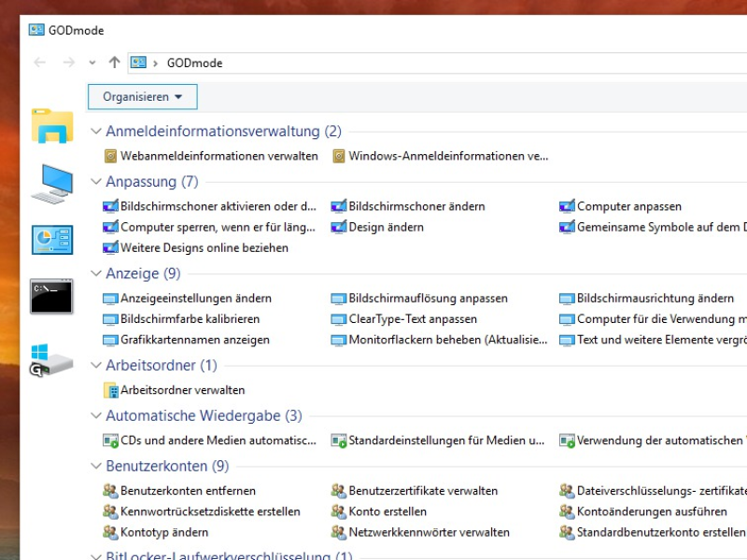This screenshot has height=560, width=747.
Task: Click the GODmode title bar icon
Action: [x=36, y=30]
